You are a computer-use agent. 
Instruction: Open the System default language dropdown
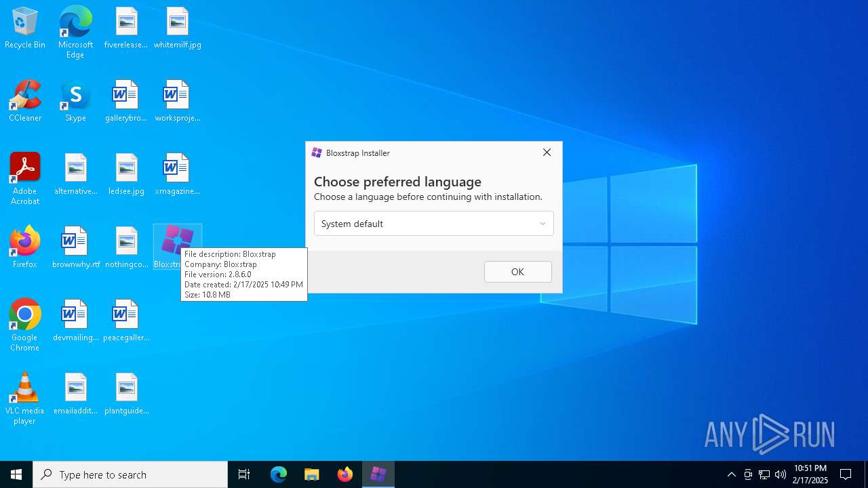pos(434,224)
